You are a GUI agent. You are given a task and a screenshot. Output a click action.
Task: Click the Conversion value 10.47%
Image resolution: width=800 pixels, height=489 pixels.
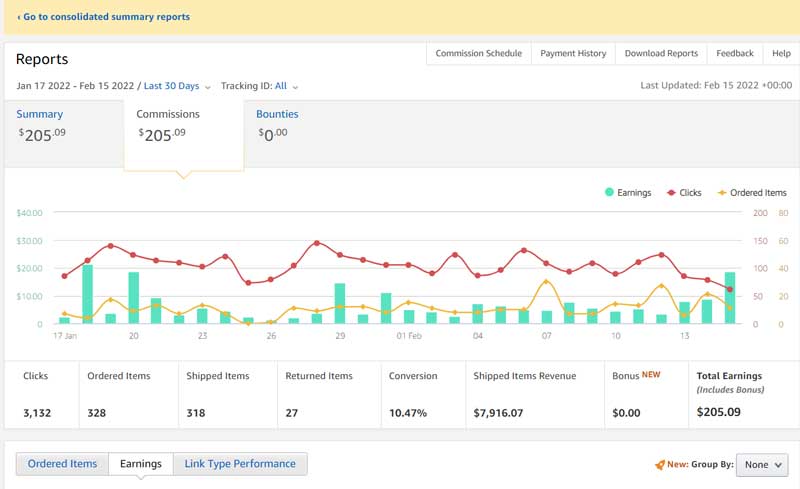(x=408, y=413)
